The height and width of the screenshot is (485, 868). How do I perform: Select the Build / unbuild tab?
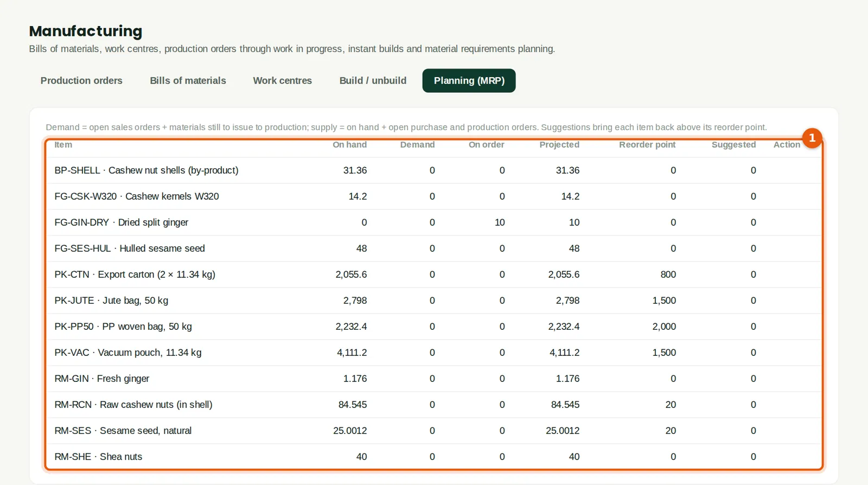pyautogui.click(x=373, y=81)
